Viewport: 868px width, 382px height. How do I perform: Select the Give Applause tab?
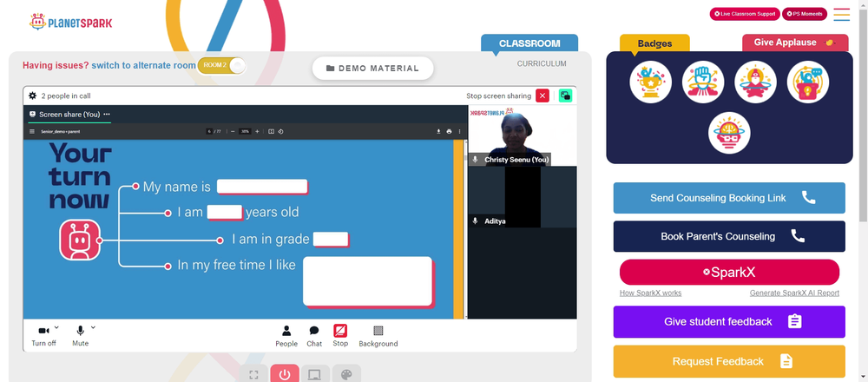coord(794,43)
